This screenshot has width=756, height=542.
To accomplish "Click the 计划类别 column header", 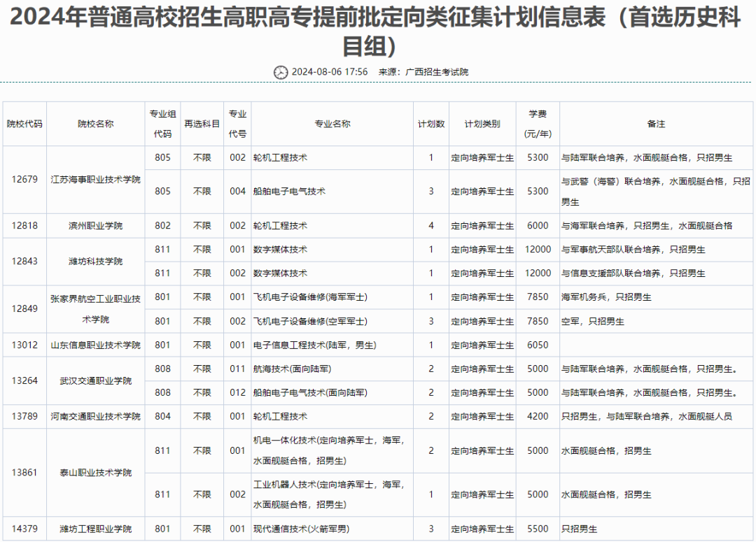I will tap(482, 124).
